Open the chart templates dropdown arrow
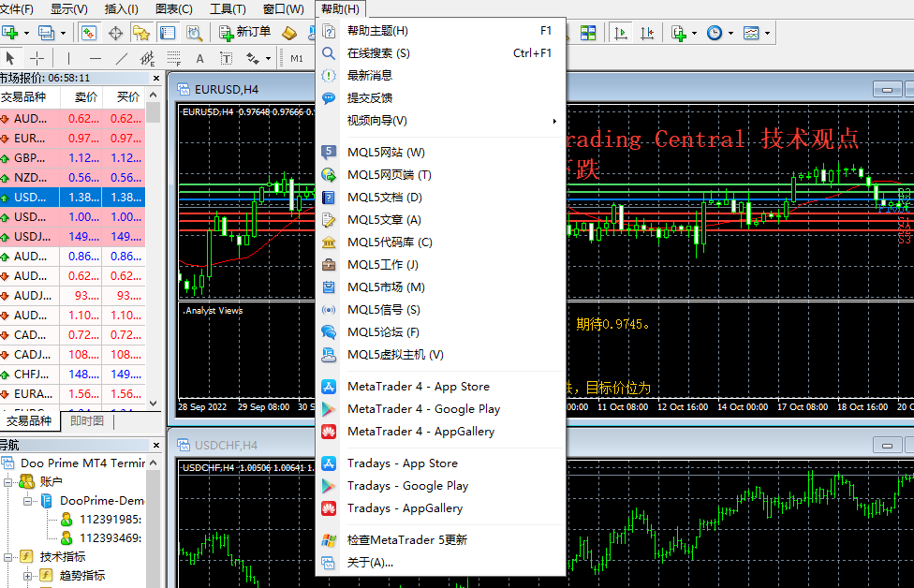 point(768,33)
